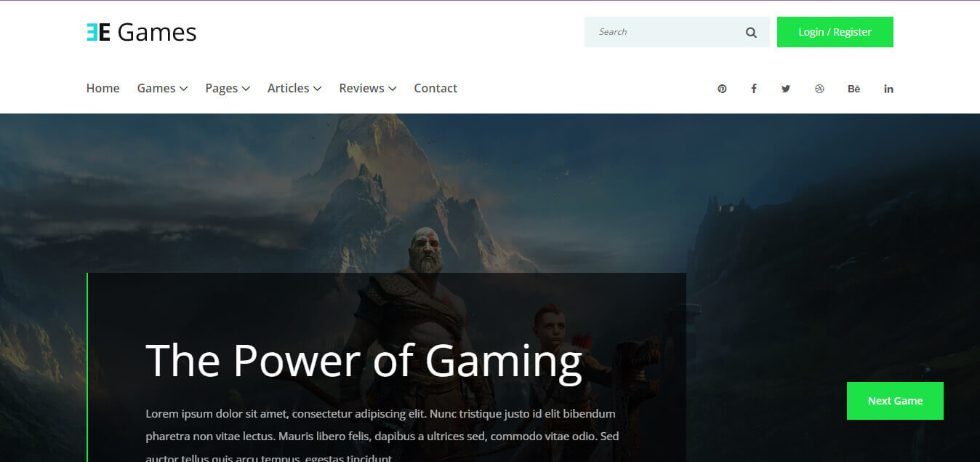
Task: Select Contact in the navigation bar
Action: coord(435,88)
